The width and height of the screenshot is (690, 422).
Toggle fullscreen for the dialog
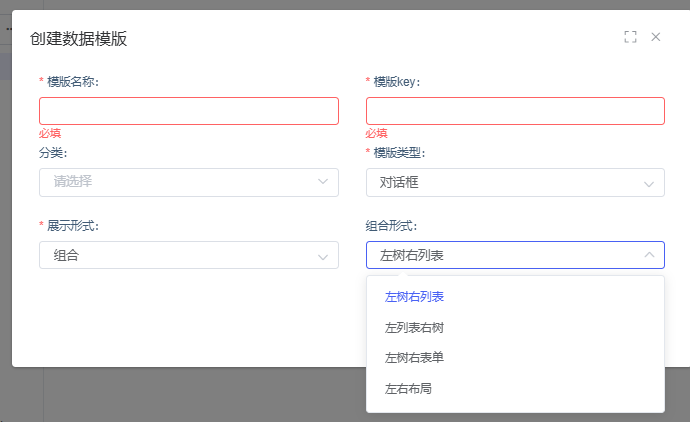click(x=630, y=37)
